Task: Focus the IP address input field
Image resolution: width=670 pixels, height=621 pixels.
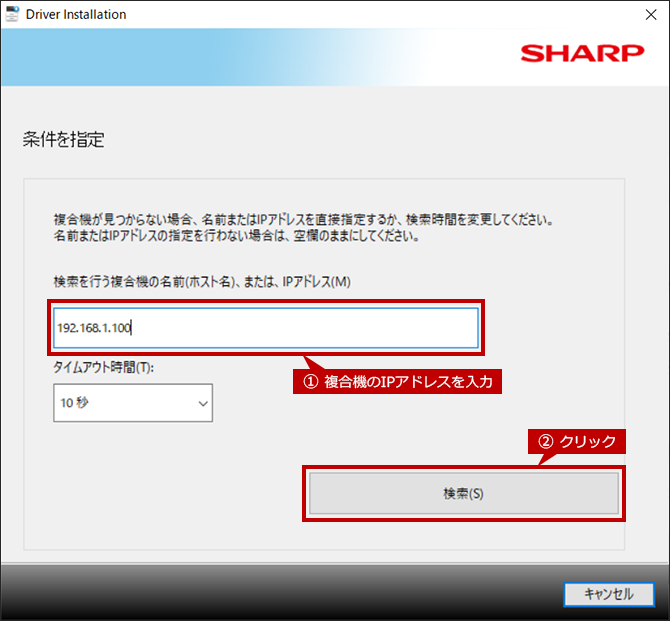Action: (x=265, y=328)
